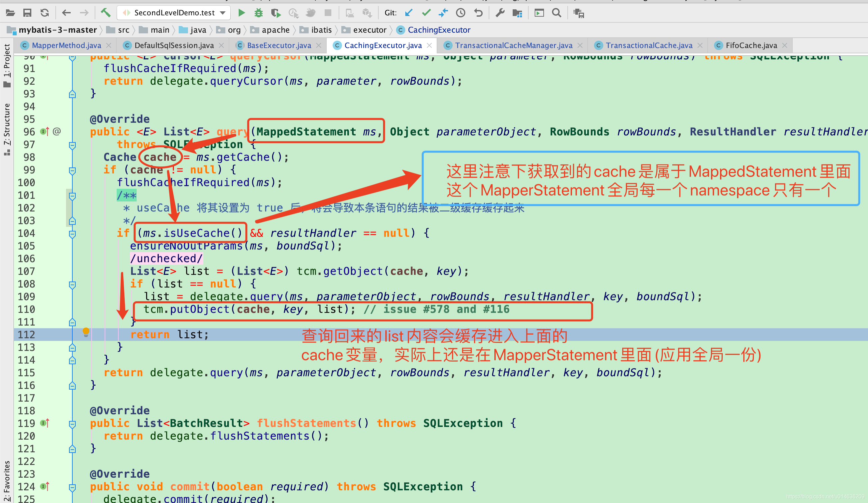Navigate forward with the right arrow
This screenshot has height=503, width=868.
84,13
